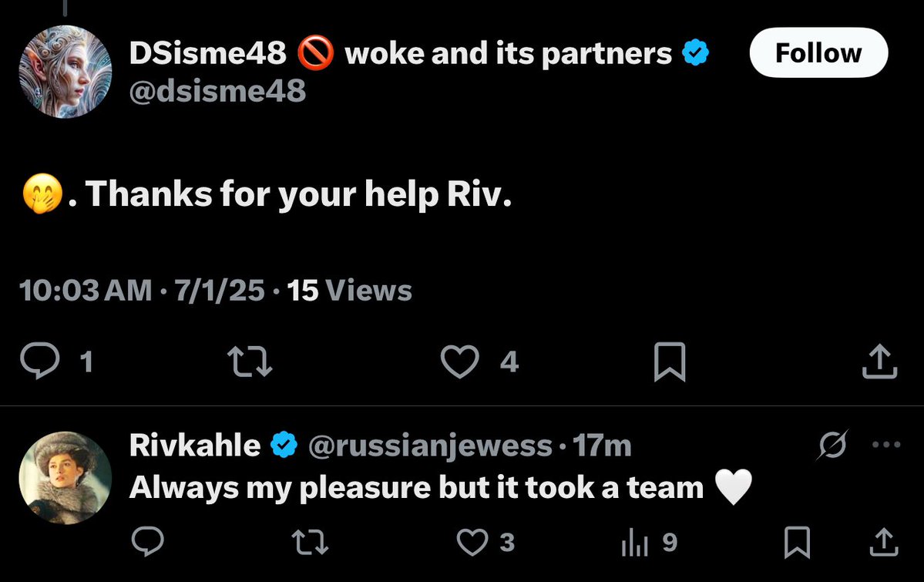Open DSisme48's profile picture
924x582 pixels.
click(x=66, y=72)
